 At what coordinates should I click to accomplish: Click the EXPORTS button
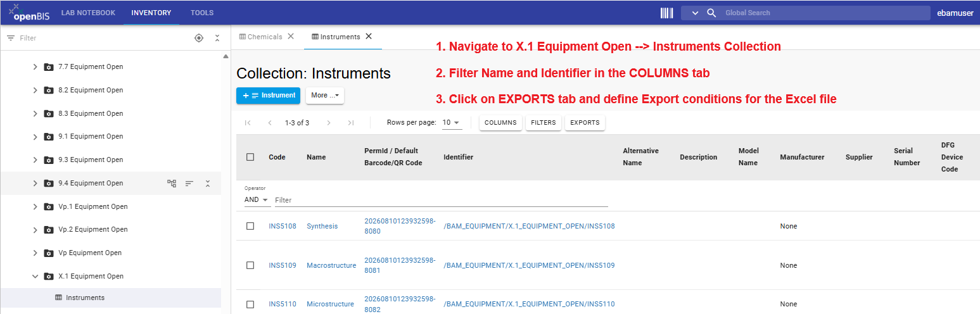click(x=585, y=123)
